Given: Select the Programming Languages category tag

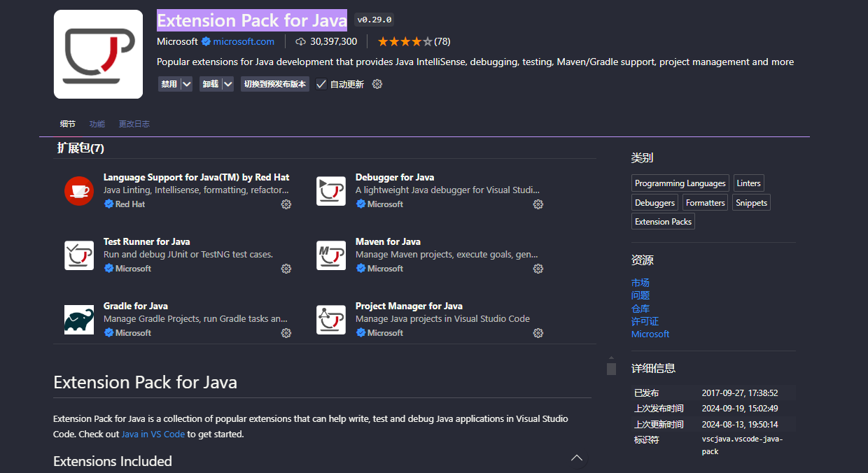Looking at the screenshot, I should click(x=680, y=183).
